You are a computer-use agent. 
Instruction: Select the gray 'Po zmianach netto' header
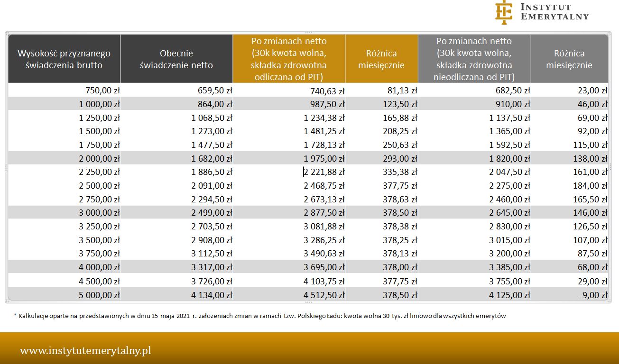pyautogui.click(x=474, y=59)
